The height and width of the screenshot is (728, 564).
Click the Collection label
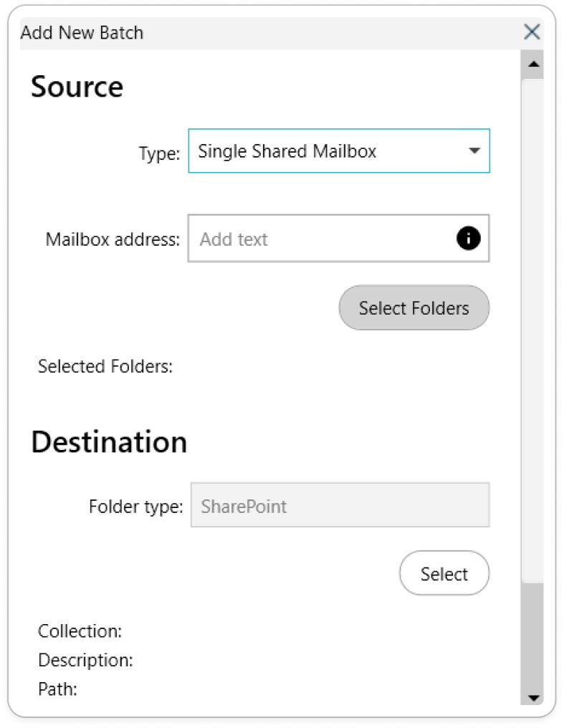pyautogui.click(x=80, y=631)
